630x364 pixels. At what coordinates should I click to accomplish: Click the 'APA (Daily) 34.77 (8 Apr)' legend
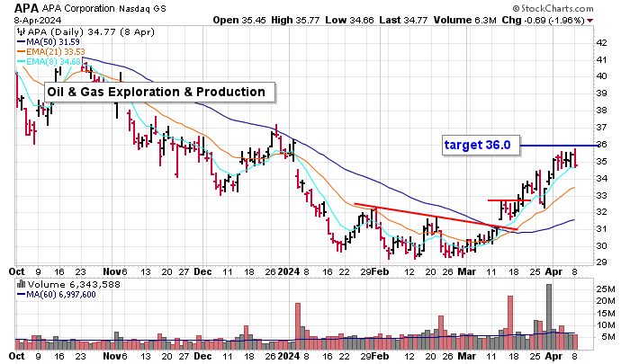click(91, 32)
